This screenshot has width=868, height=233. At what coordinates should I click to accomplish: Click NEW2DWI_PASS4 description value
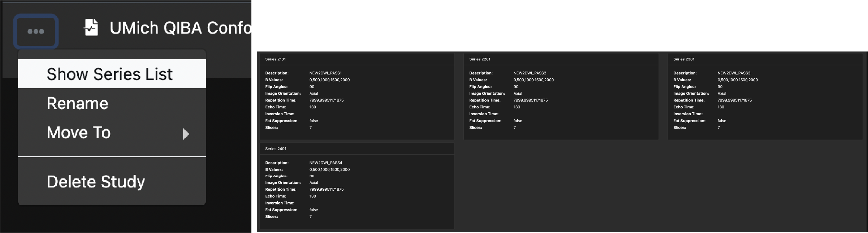[x=325, y=163]
